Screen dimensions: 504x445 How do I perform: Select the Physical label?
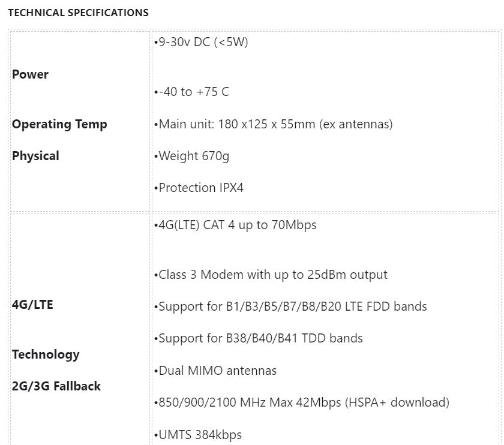coord(35,156)
